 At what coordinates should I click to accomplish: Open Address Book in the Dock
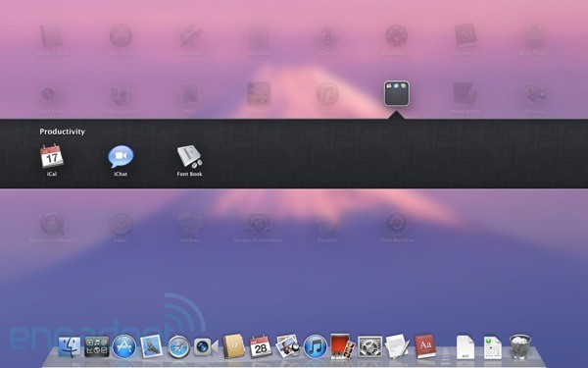point(233,345)
